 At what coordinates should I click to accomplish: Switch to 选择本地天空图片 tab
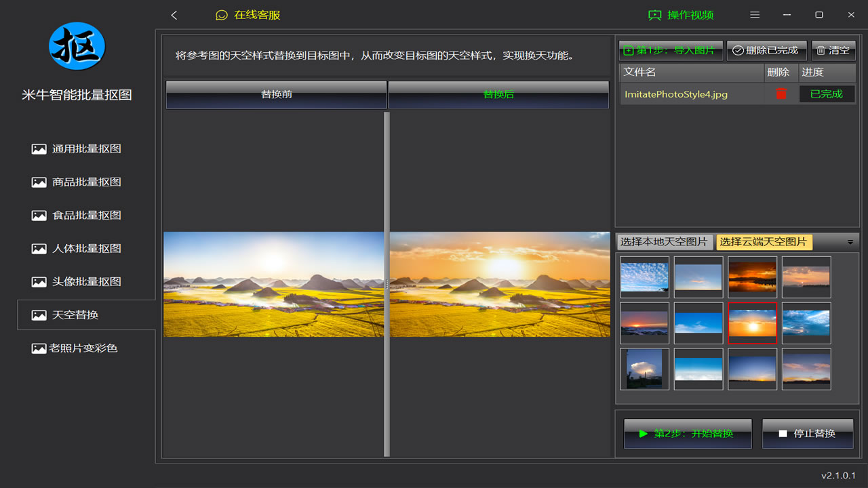tap(665, 242)
